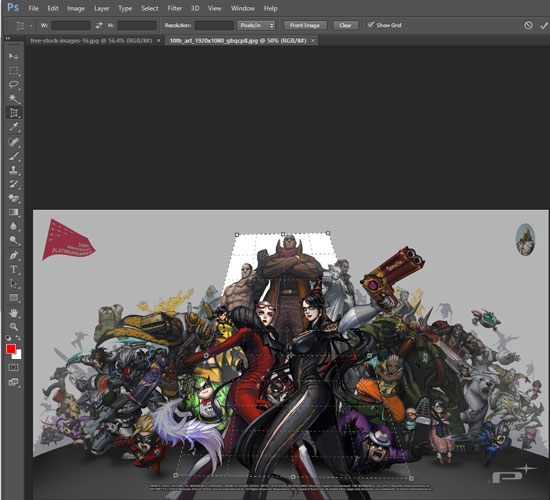Screen dimensions: 550x500
Task: Select the Rectangle shape tool
Action: point(14,298)
